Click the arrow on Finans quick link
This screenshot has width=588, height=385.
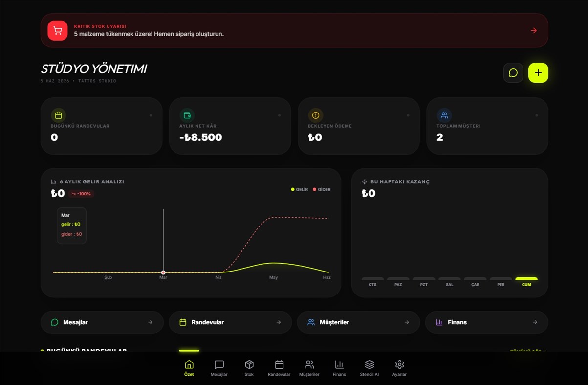point(535,322)
